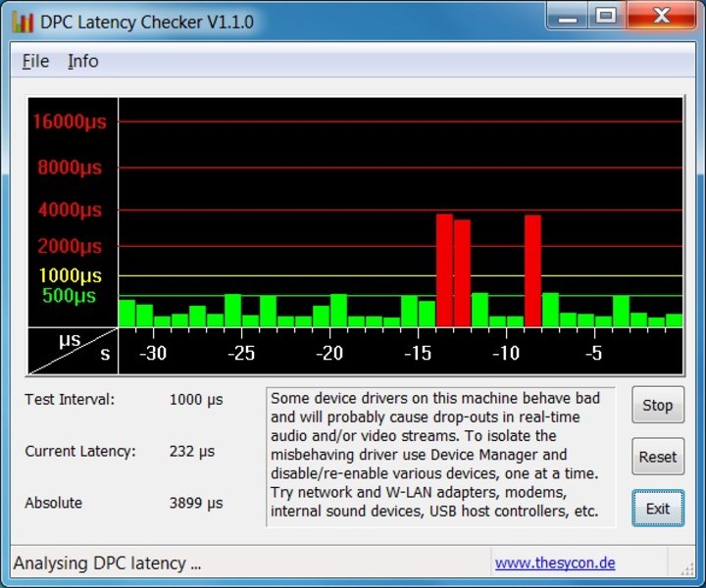The image size is (706, 588).
Task: Select the 2000µs scale label
Action: [70, 247]
